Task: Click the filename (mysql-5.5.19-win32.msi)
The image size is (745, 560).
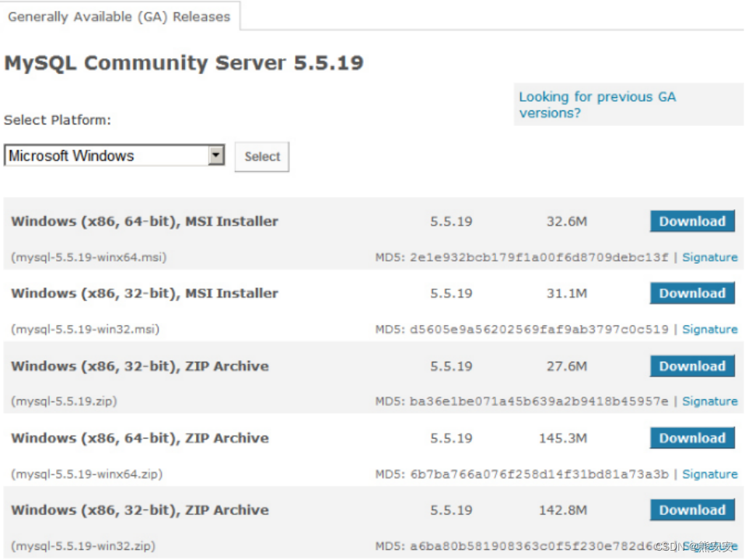Action: click(85, 329)
